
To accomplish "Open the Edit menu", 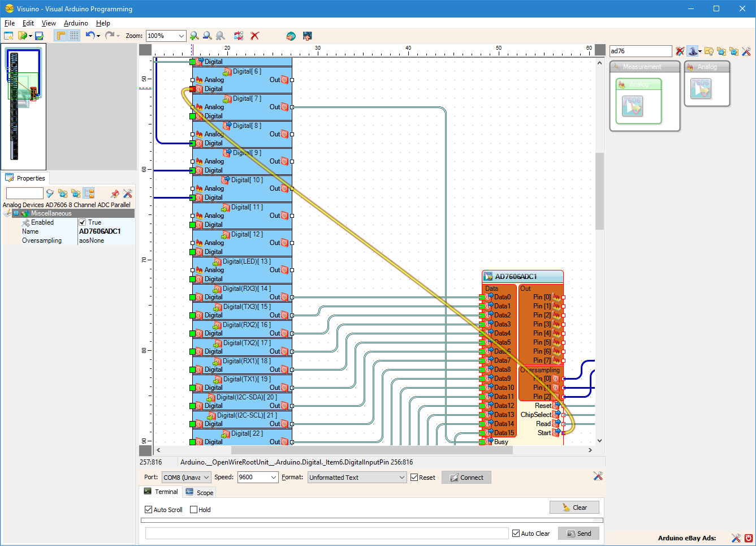I will point(28,23).
